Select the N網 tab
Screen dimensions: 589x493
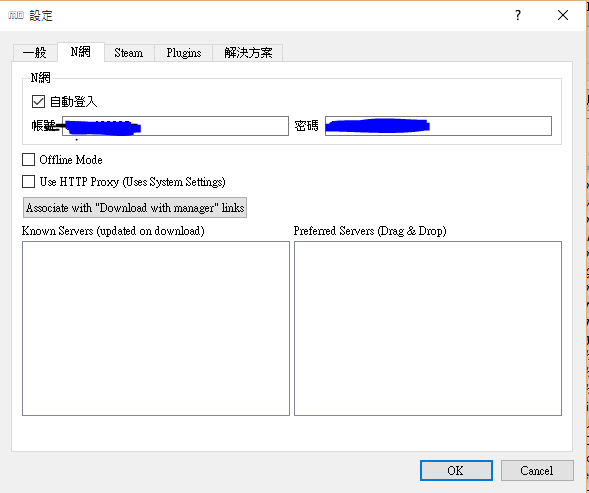[81, 51]
